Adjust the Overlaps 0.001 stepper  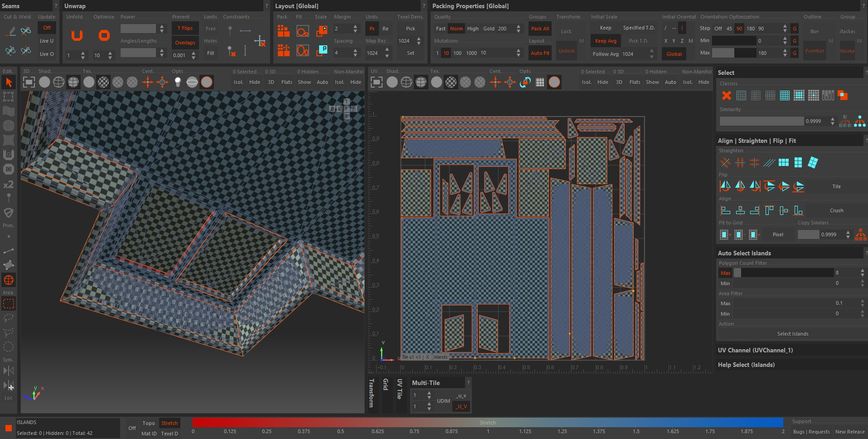(194, 55)
